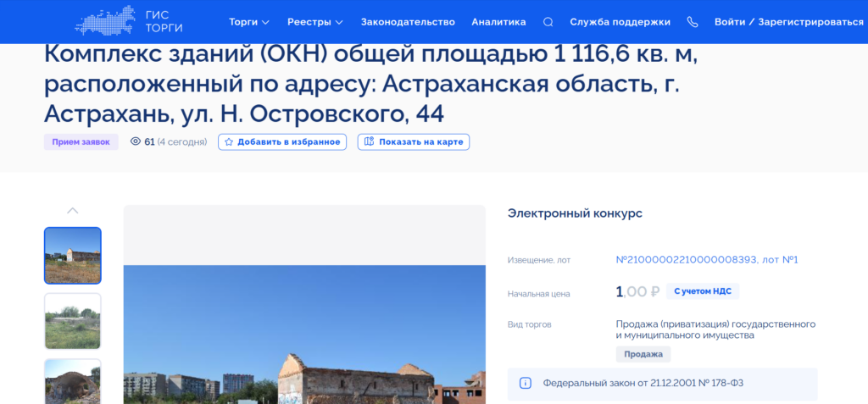Click the Продажа tag
Screen dimensions: 868x404
click(x=643, y=354)
